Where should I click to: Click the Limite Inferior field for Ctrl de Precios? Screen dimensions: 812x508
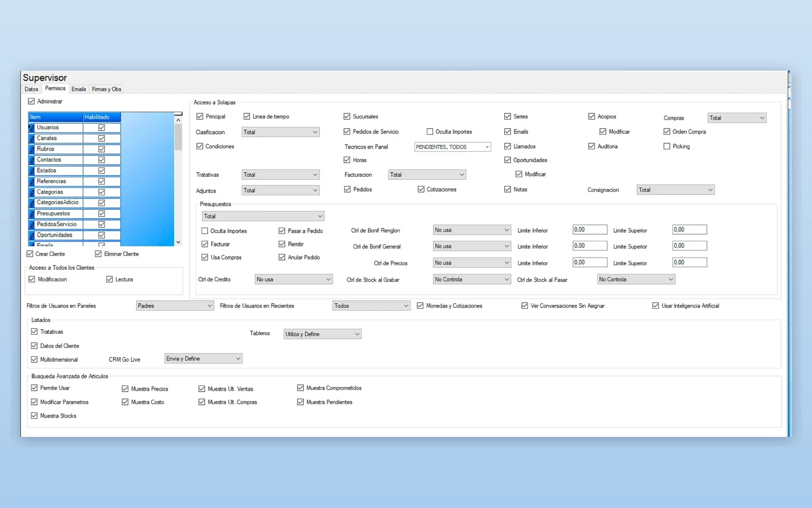[x=590, y=263]
